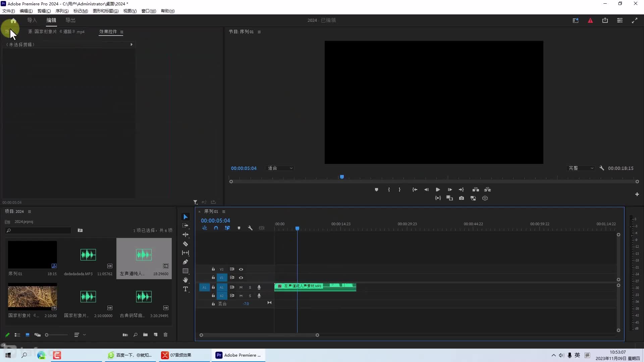644x362 pixels.
Task: Select the Type tool
Action: coord(185,289)
